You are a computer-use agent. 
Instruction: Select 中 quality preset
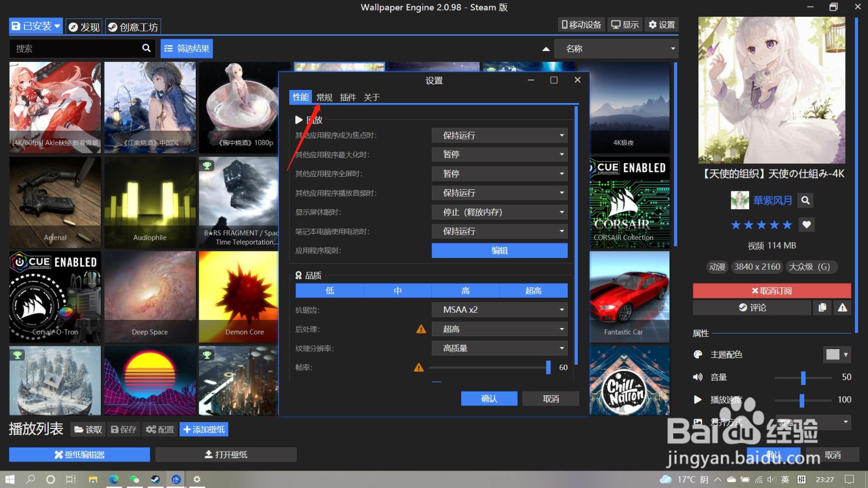[398, 291]
